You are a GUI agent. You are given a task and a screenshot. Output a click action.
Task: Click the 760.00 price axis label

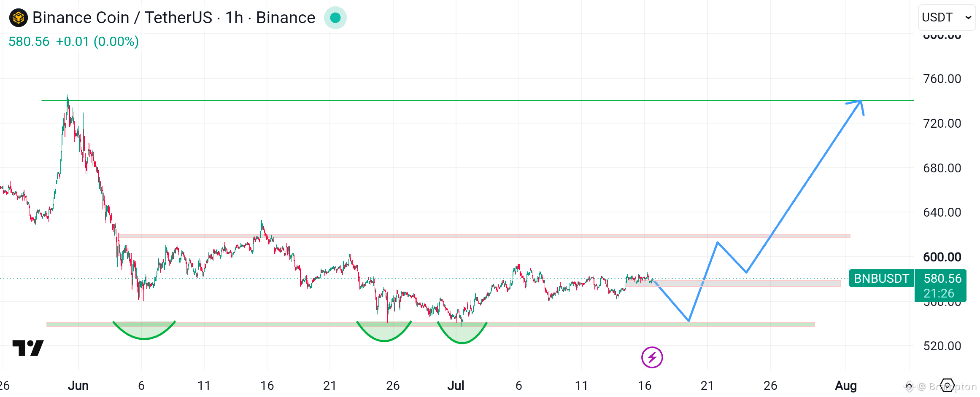tap(942, 79)
